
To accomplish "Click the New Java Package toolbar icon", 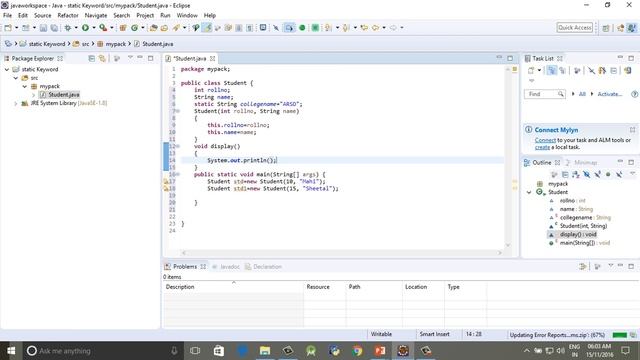I will point(123,28).
